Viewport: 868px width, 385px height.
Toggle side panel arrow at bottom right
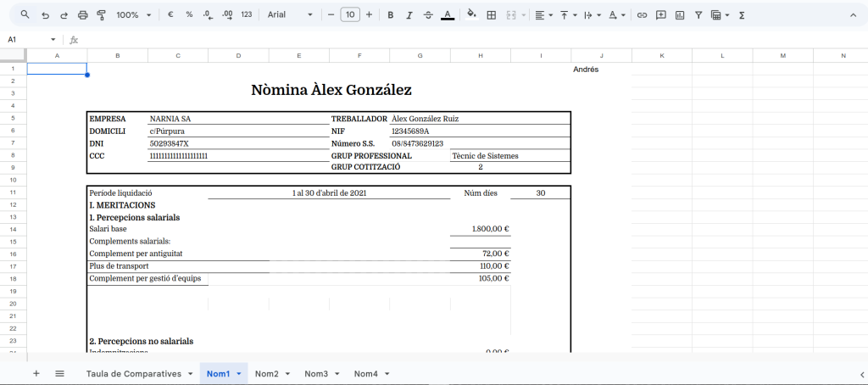862,374
